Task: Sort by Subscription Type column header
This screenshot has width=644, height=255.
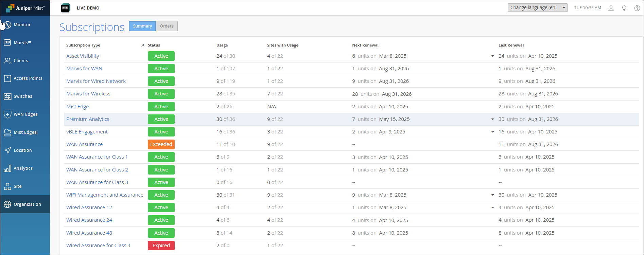Action: pyautogui.click(x=83, y=45)
